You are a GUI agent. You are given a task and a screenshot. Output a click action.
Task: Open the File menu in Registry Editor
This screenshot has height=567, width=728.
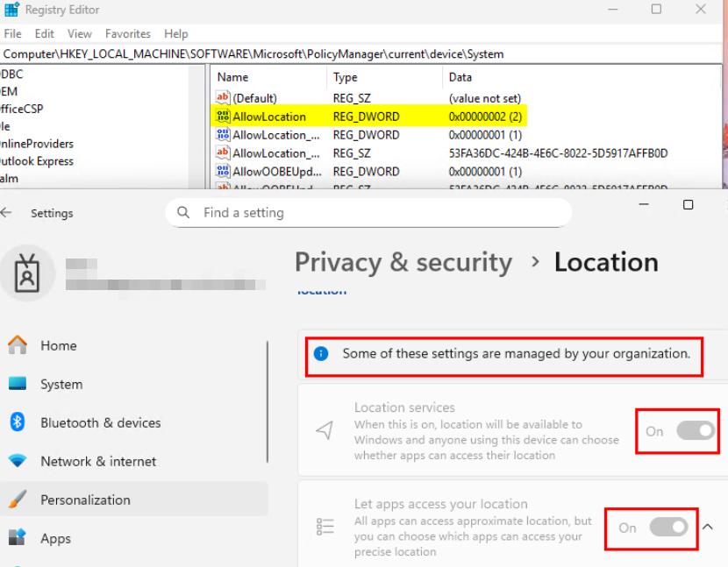(12, 33)
